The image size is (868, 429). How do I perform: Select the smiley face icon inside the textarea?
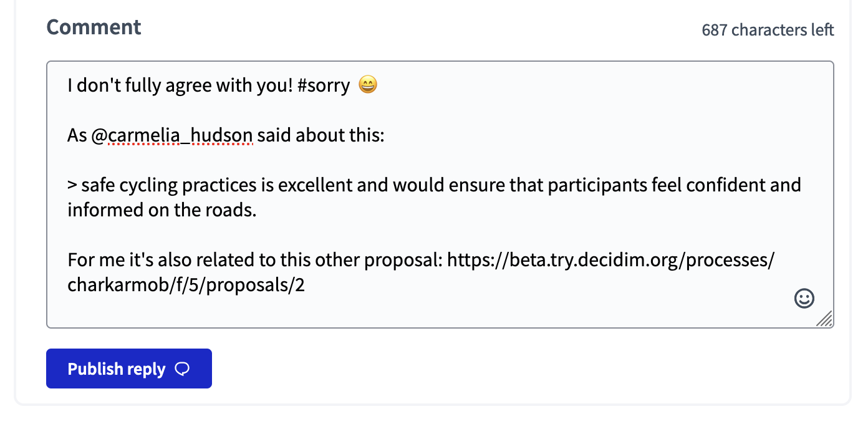804,298
